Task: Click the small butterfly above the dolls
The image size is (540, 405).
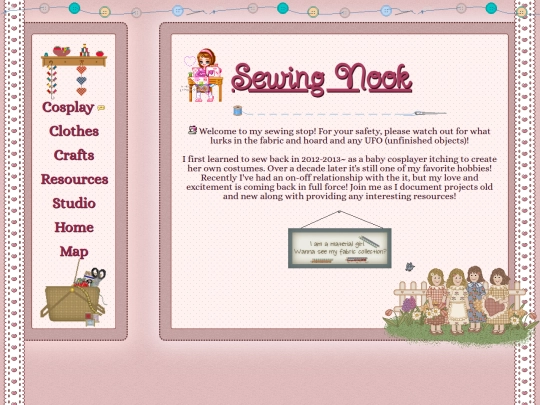Action: [x=409, y=267]
